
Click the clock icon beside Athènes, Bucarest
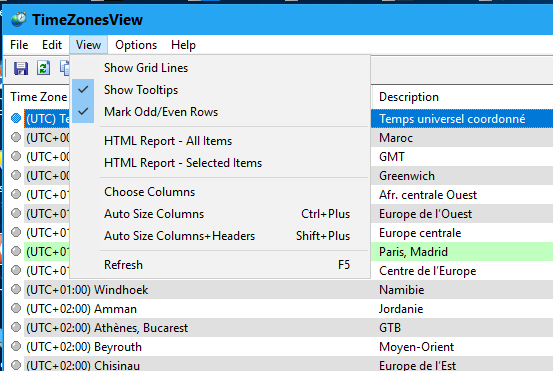[x=16, y=328]
